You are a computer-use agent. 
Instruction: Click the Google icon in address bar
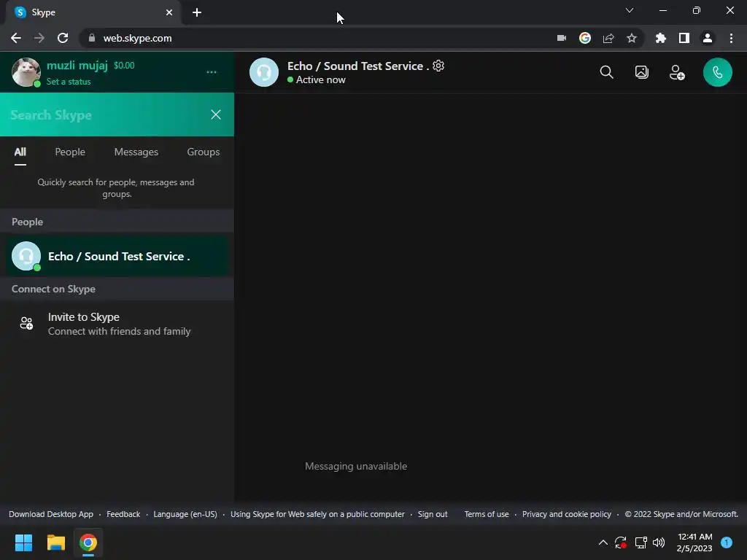(585, 38)
